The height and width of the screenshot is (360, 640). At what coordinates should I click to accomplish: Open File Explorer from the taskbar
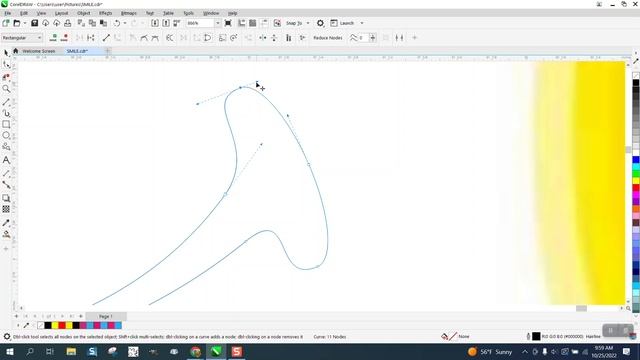[71, 351]
